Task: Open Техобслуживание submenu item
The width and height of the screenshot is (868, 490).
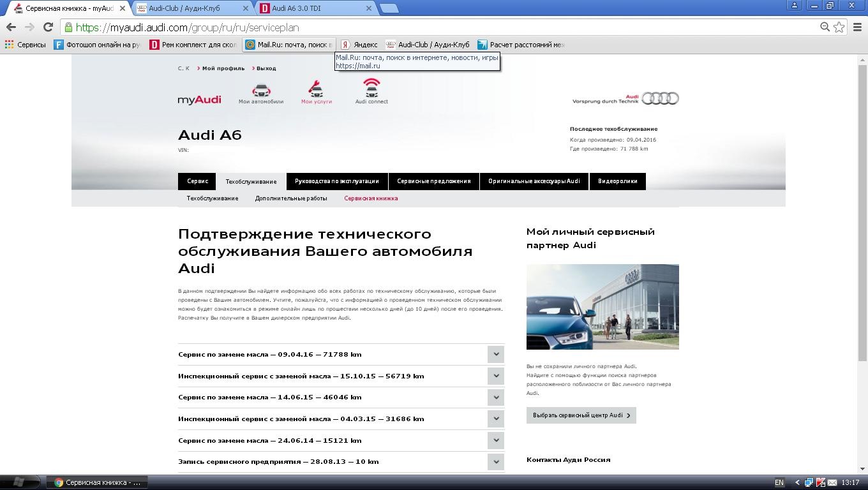Action: [213, 198]
